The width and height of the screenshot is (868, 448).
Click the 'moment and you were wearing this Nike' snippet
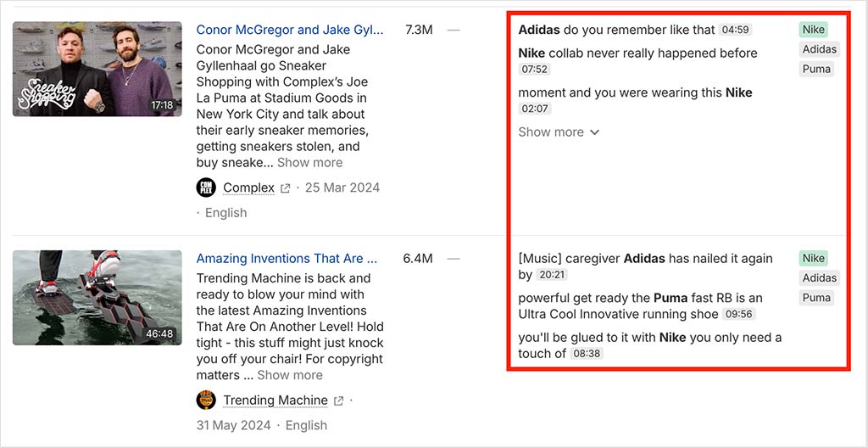point(635,92)
